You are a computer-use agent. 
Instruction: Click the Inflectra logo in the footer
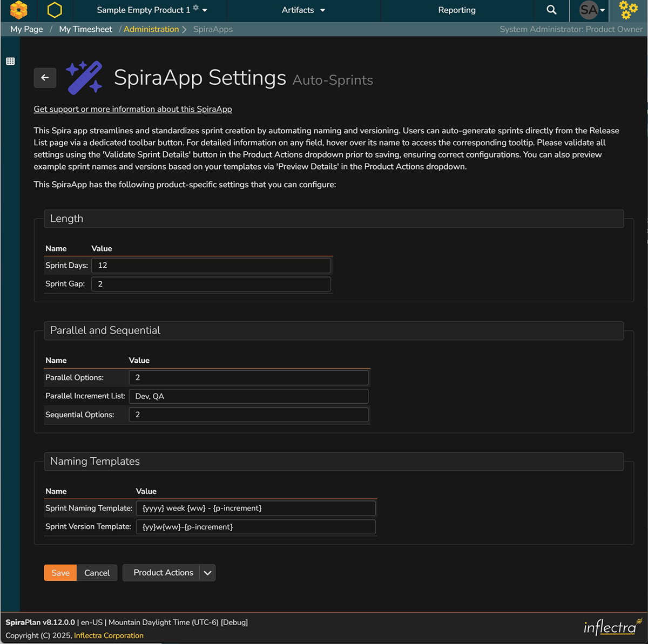(612, 627)
